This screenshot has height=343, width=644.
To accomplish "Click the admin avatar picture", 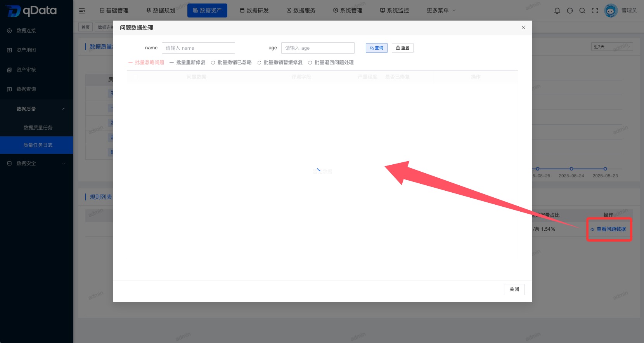I will pos(611,10).
